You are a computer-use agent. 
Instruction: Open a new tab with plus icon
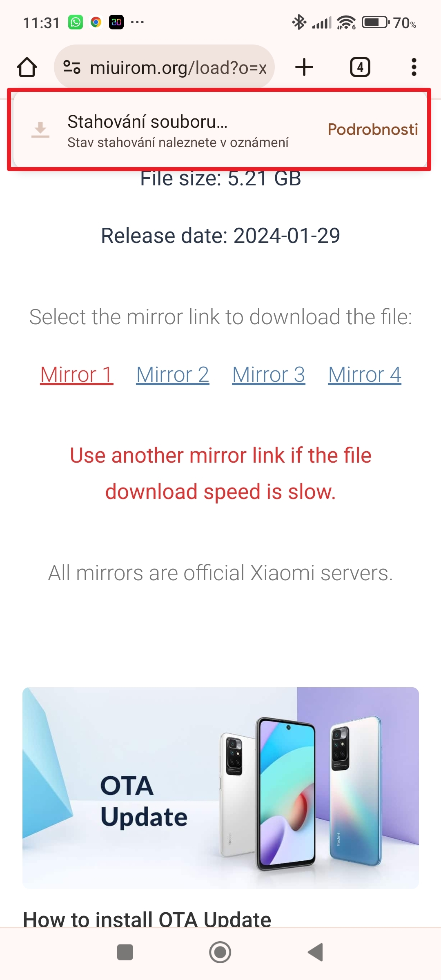(x=304, y=67)
